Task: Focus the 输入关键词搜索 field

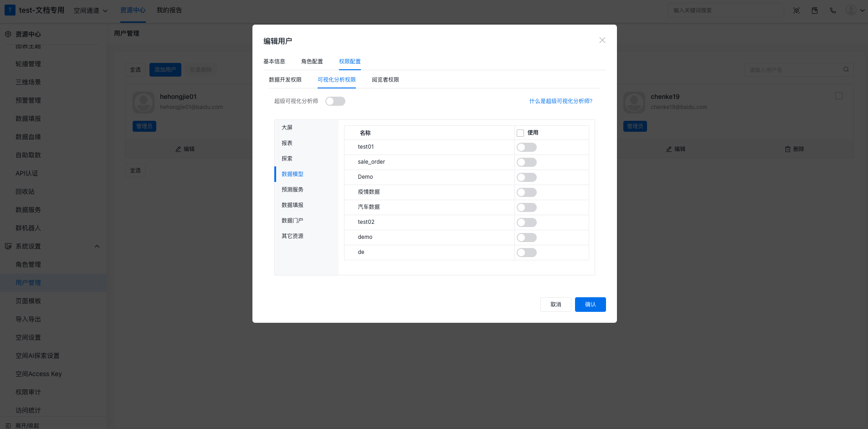Action: pyautogui.click(x=726, y=10)
